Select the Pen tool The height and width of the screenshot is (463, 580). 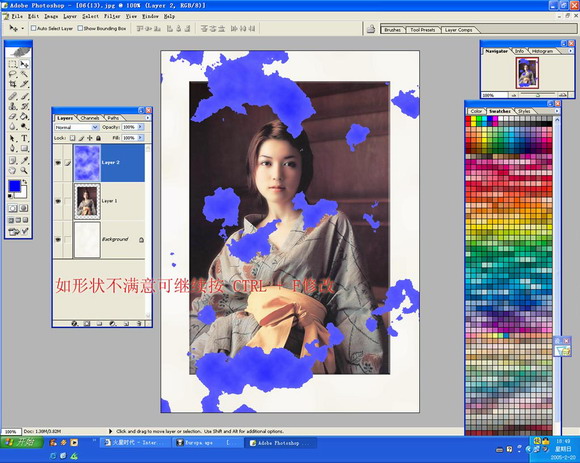[x=13, y=148]
